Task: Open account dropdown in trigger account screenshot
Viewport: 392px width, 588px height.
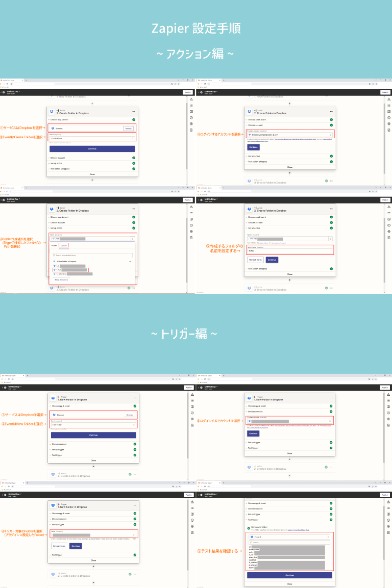Action: pos(289,421)
